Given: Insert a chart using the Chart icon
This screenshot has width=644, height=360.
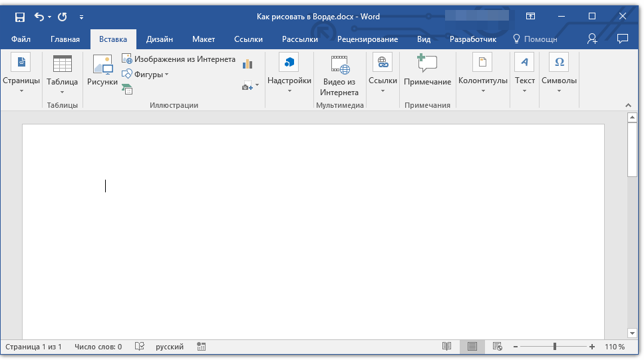Looking at the screenshot, I should pyautogui.click(x=247, y=64).
